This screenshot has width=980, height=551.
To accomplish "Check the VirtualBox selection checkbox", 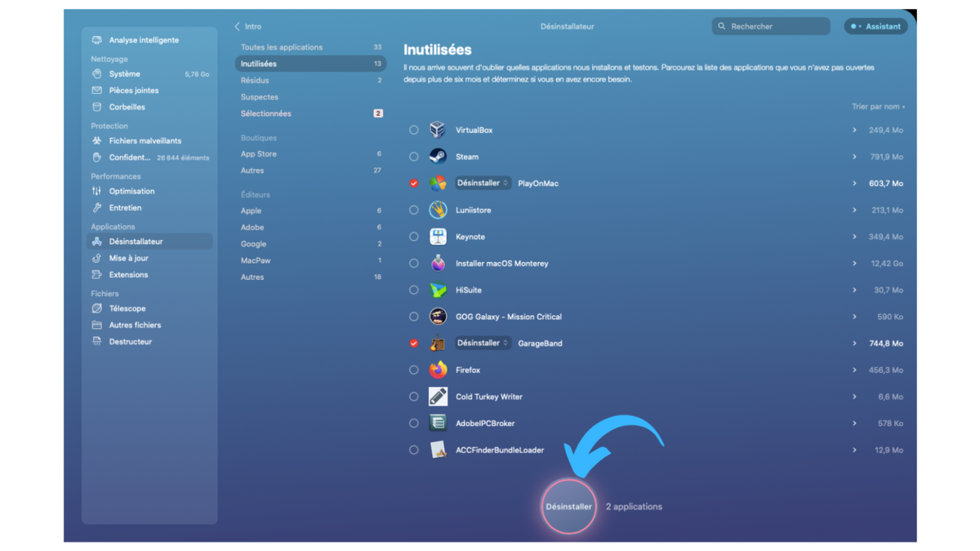I will tap(414, 130).
